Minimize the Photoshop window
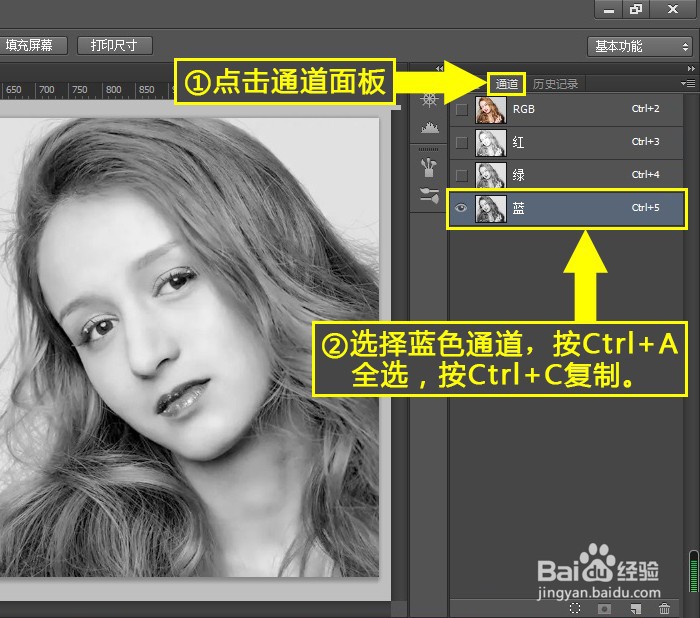700x618 pixels. [609, 9]
